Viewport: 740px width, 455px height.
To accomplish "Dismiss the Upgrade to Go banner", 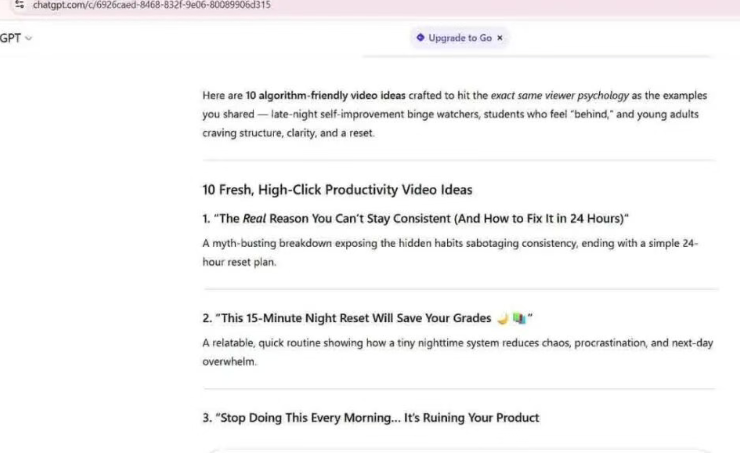I will coord(500,38).
